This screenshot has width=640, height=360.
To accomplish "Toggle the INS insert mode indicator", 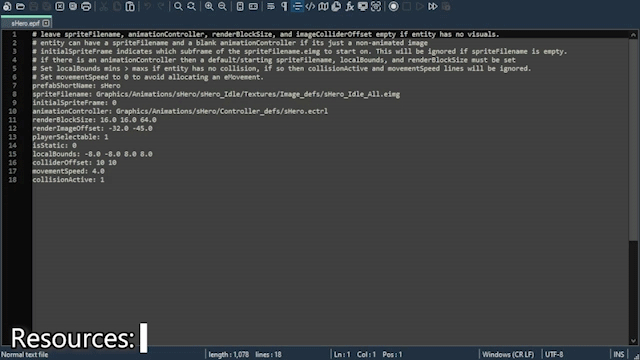I will click(x=618, y=354).
